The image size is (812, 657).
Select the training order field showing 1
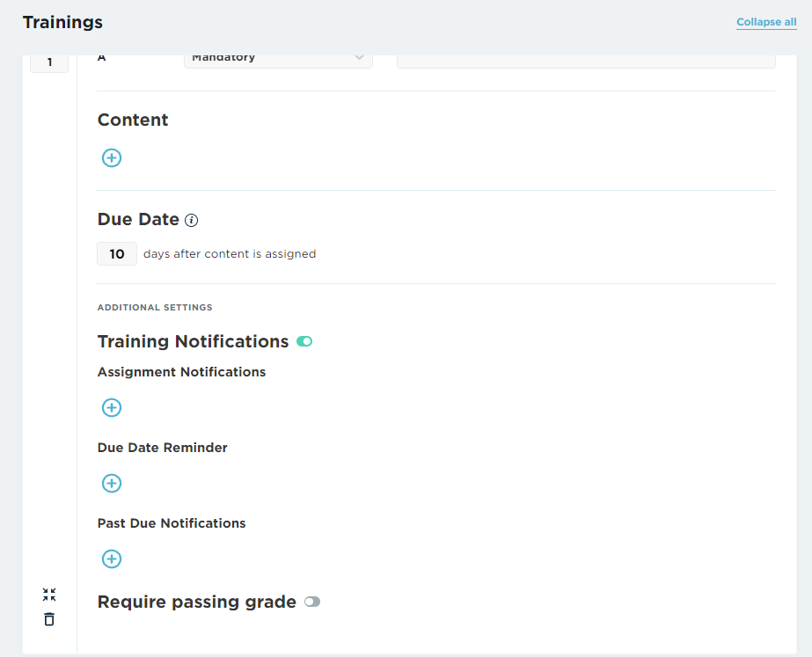click(49, 62)
